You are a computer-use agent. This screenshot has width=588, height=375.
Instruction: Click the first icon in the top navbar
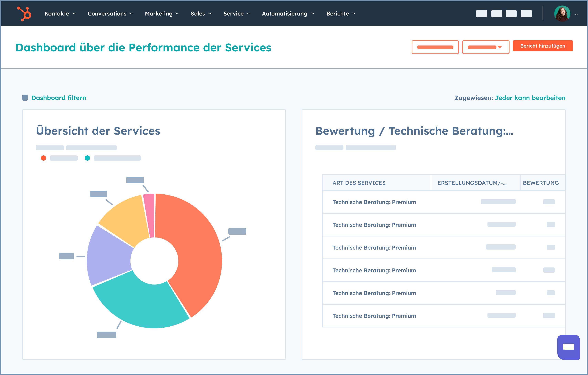[481, 14]
